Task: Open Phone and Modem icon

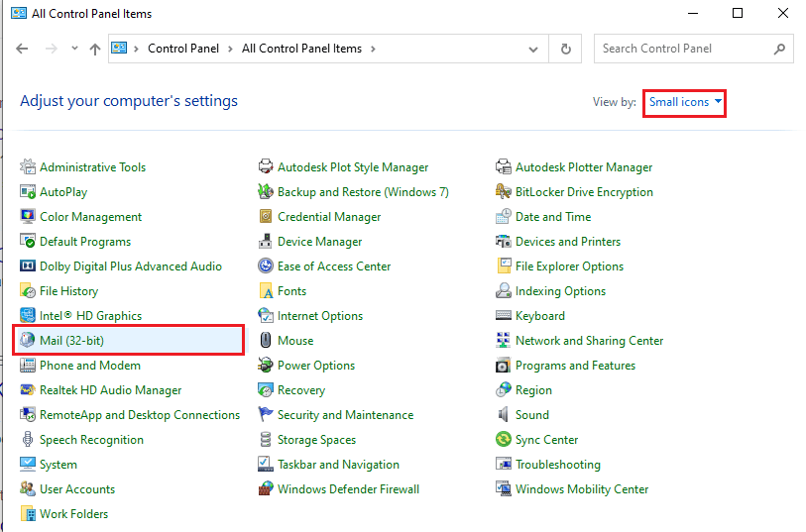Action: click(28, 366)
